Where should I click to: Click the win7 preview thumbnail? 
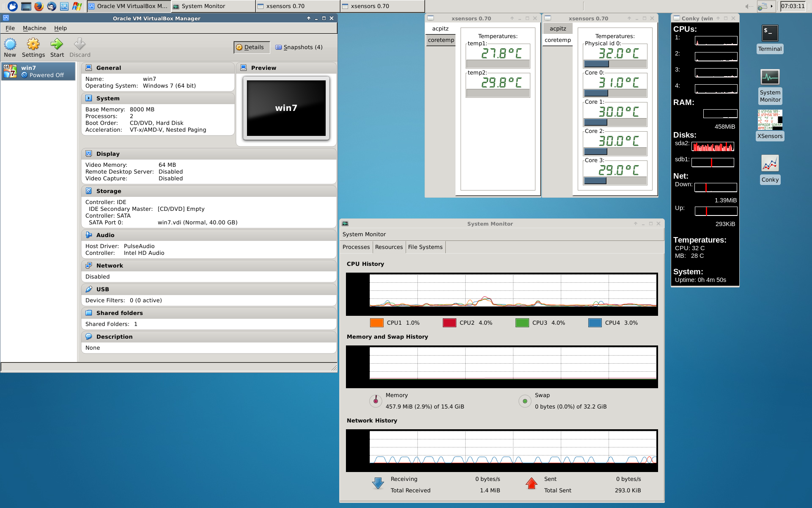click(x=286, y=108)
